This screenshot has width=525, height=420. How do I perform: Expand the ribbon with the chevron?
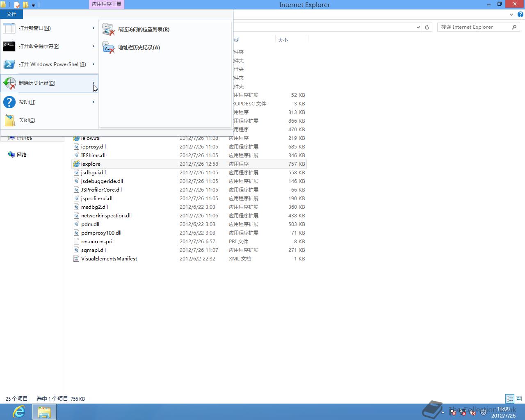[x=511, y=14]
